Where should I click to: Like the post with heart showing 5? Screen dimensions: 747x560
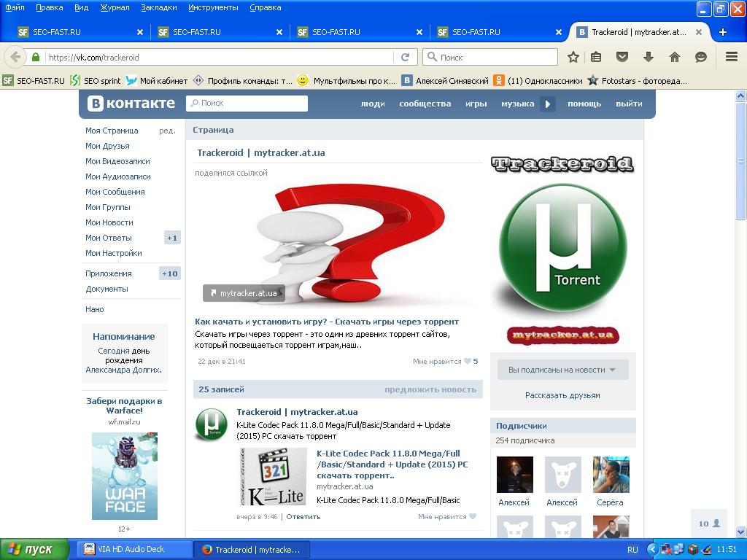point(468,362)
